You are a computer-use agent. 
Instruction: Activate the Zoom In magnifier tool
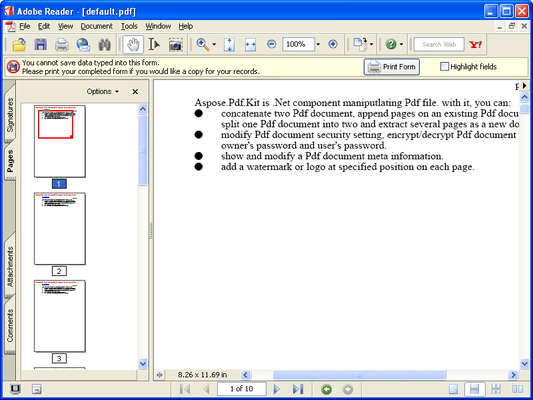(203, 45)
